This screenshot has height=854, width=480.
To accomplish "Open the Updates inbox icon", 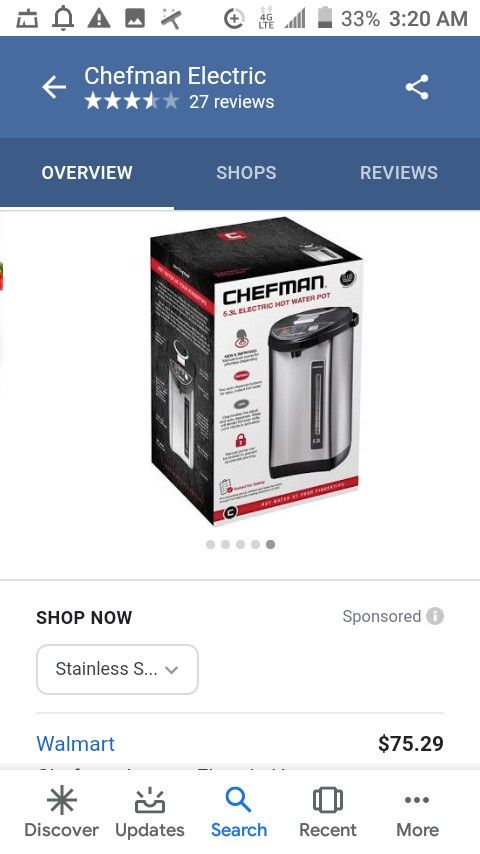I will pos(150,800).
